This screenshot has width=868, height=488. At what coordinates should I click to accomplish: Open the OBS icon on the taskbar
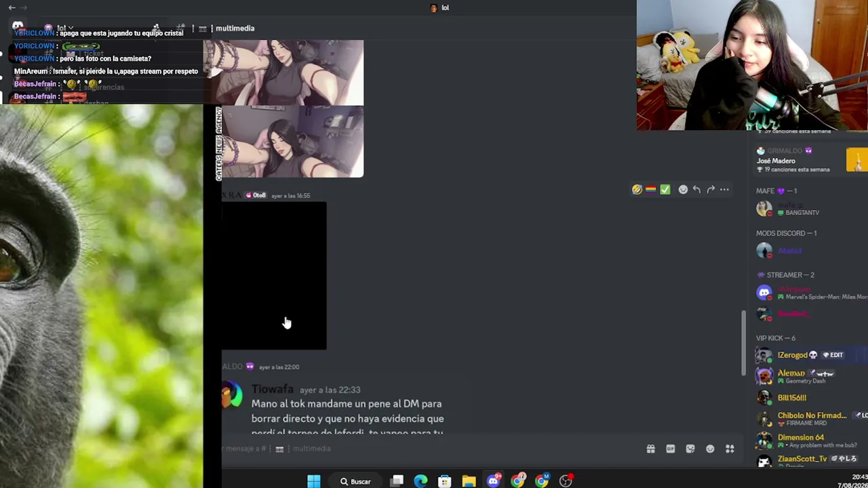566,481
